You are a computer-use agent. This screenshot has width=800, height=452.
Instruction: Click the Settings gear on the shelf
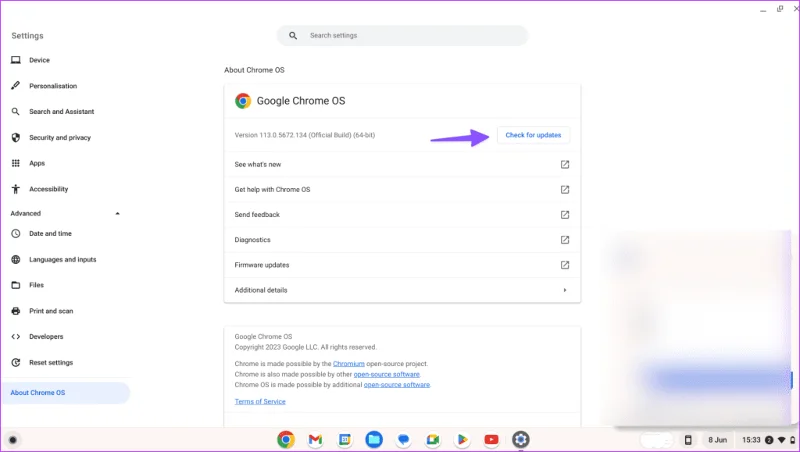[x=520, y=439]
